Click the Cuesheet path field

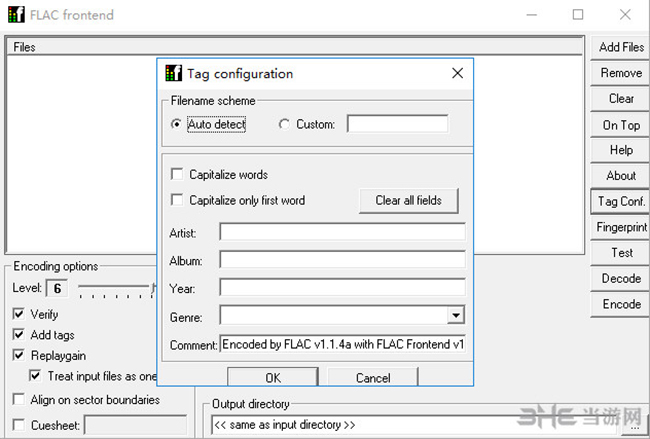point(136,425)
